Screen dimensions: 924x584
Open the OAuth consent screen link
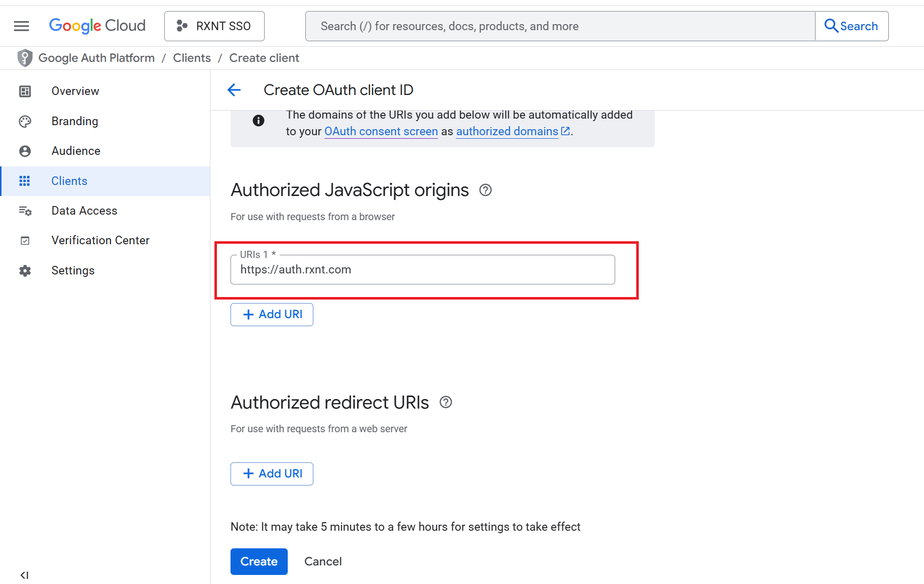[x=381, y=131]
